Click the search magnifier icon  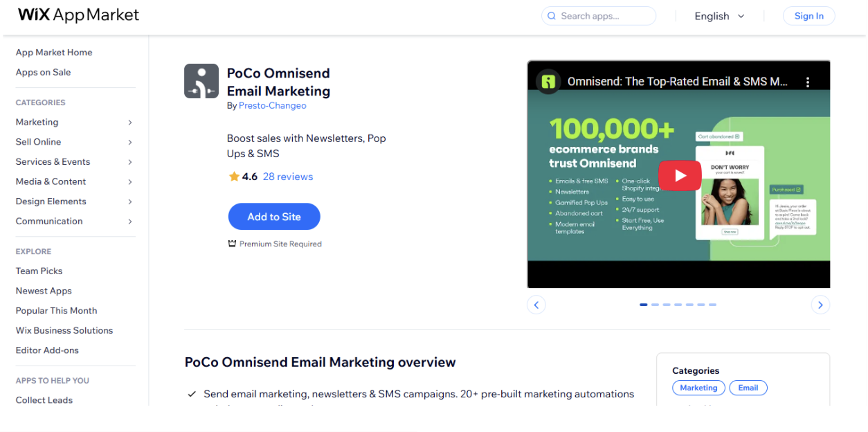pos(552,15)
